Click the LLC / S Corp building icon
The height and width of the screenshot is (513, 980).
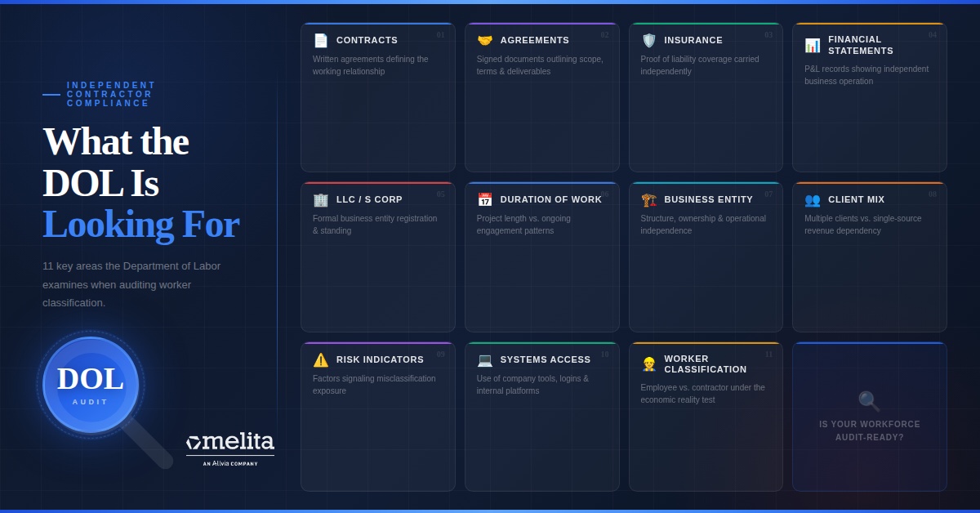pyautogui.click(x=321, y=199)
